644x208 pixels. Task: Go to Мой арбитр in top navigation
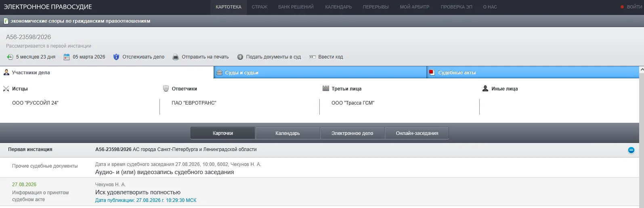[x=414, y=7]
